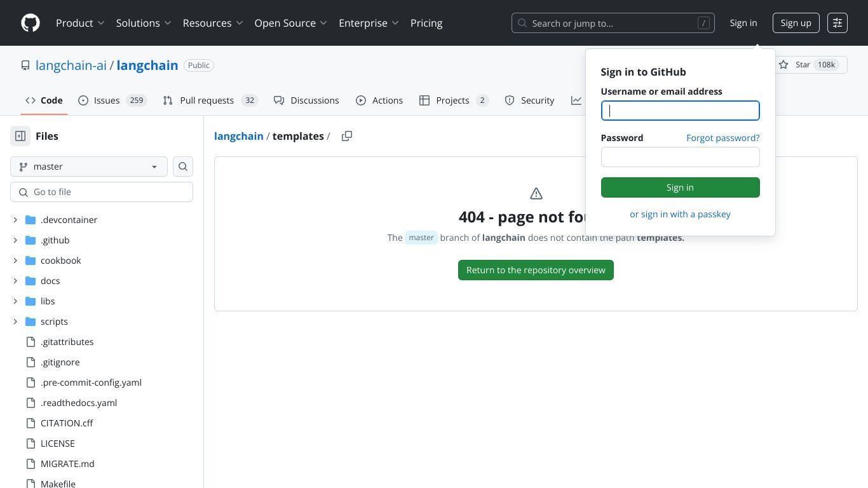The height and width of the screenshot is (488, 868).
Task: Expand the docs folder chevron
Action: [x=15, y=281]
